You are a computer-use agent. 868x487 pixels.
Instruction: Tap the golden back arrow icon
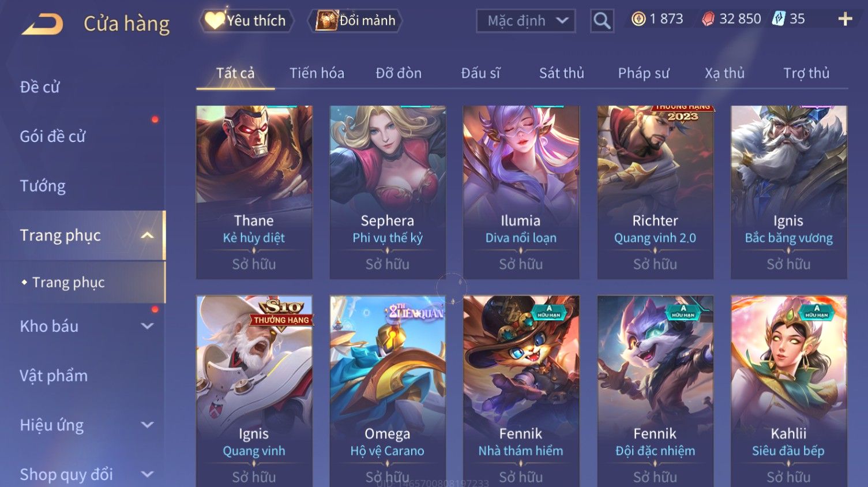[x=42, y=24]
